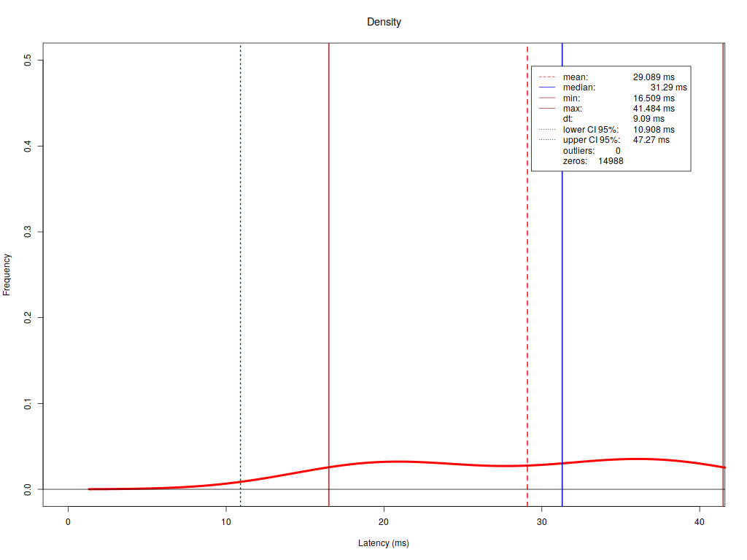Click the max: legend label
This screenshot has width=747, height=560.
573,109
